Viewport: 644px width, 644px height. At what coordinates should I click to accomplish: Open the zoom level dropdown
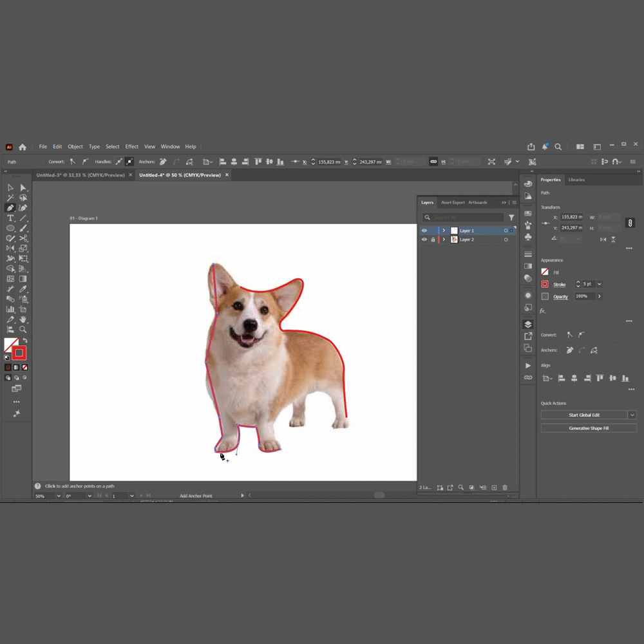pyautogui.click(x=59, y=496)
